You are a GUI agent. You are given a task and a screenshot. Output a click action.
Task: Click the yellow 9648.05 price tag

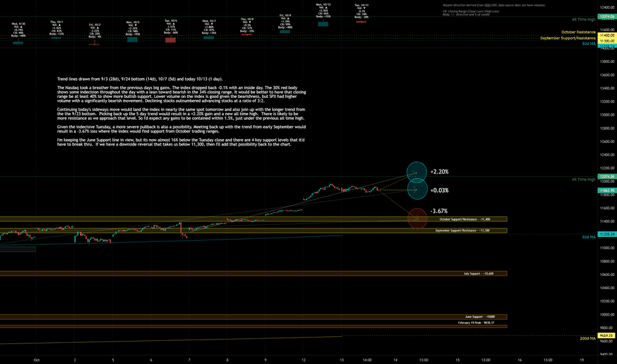coord(606,336)
